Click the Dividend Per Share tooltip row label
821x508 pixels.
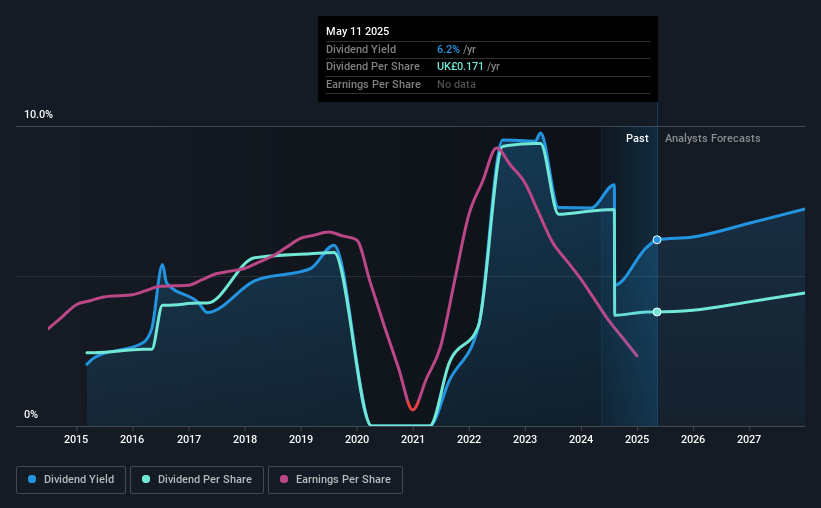pos(373,67)
